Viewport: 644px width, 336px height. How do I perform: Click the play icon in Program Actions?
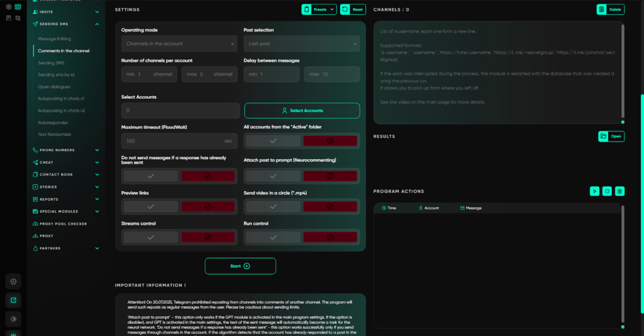coord(594,191)
